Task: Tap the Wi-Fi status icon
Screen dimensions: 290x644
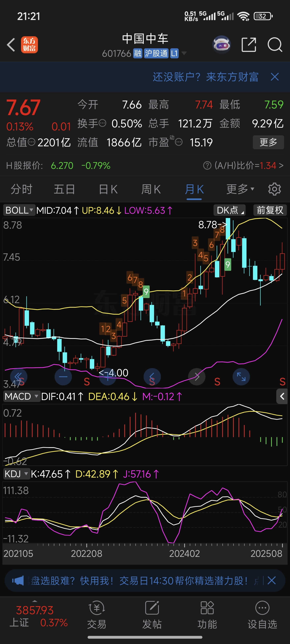Action: click(x=243, y=16)
